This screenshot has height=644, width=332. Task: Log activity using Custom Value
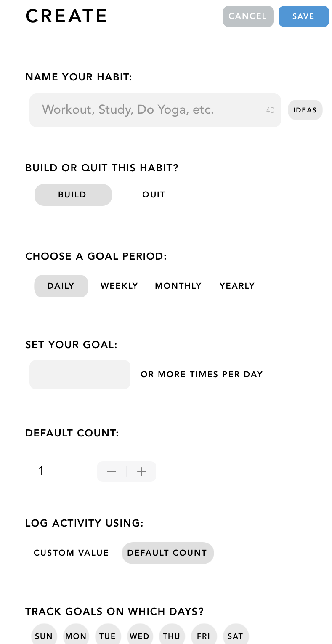point(71,553)
